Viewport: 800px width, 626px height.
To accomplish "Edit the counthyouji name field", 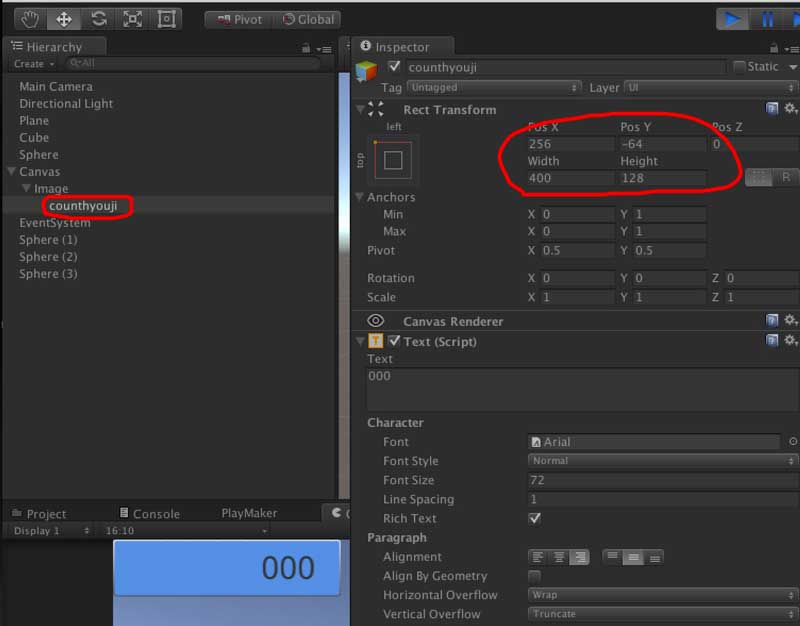I will click(565, 67).
